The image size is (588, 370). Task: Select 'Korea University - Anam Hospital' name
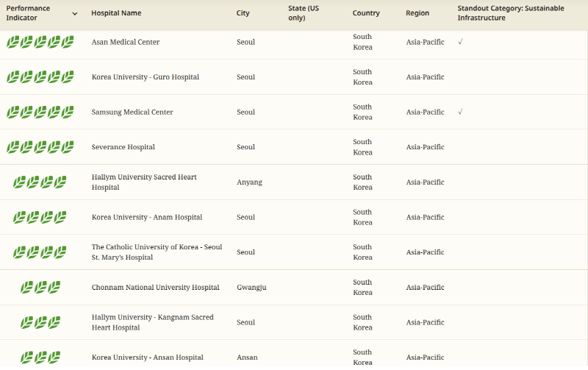coord(147,217)
